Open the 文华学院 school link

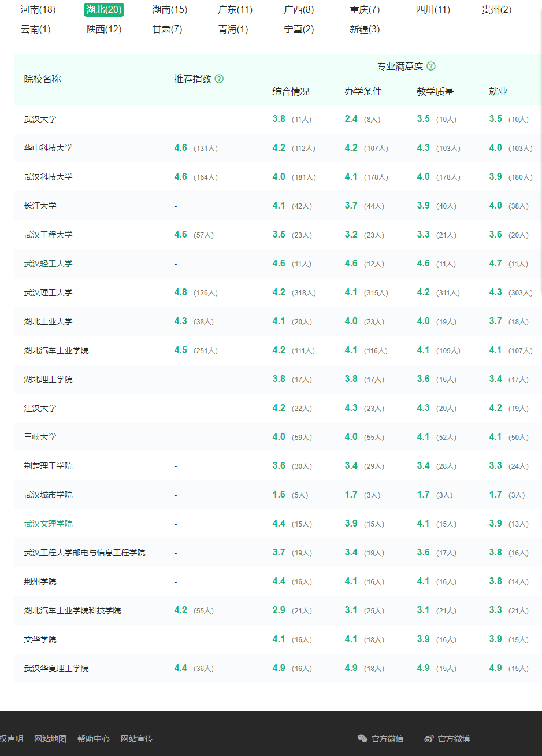pos(40,639)
